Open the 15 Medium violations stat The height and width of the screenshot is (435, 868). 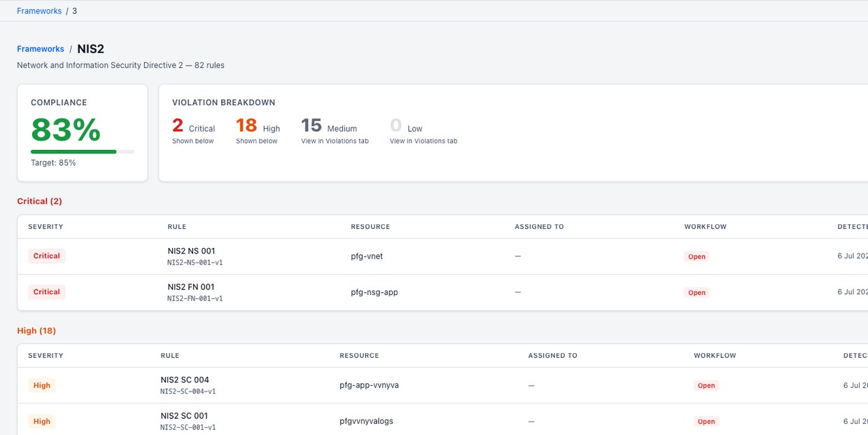[329, 126]
